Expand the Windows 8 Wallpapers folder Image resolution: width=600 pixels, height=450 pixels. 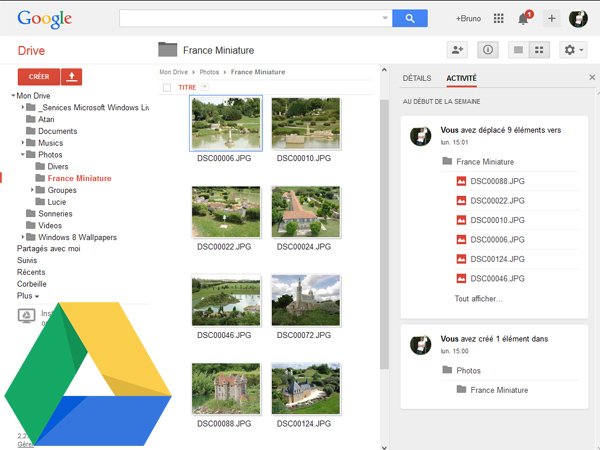(x=23, y=237)
